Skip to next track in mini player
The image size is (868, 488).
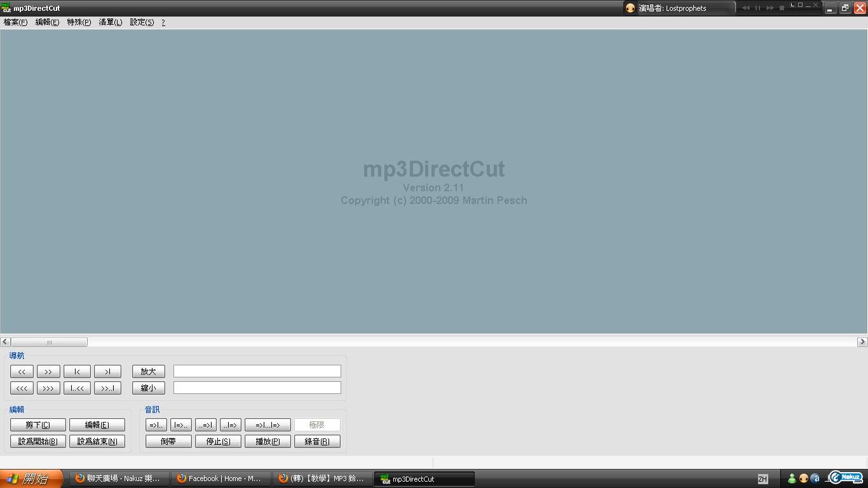770,8
